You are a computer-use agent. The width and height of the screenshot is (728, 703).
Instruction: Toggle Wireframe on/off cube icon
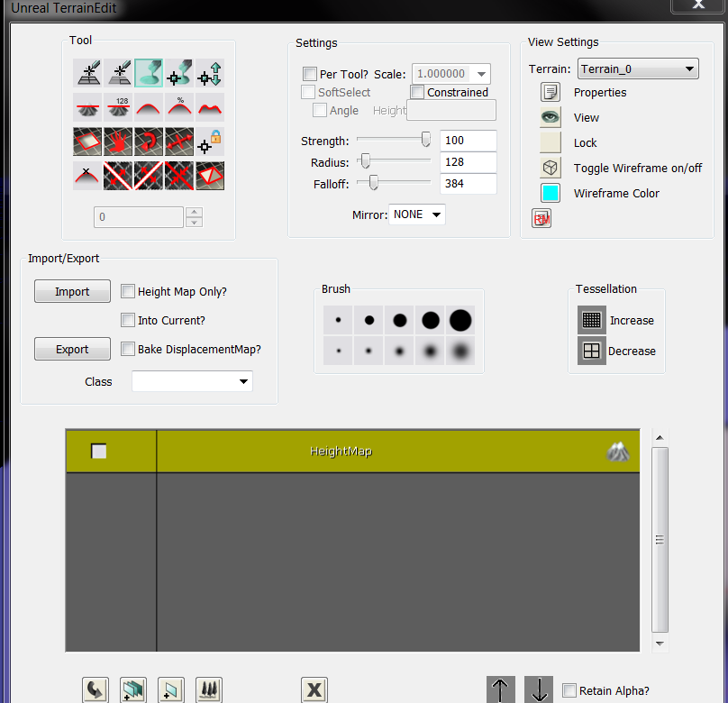tap(551, 168)
